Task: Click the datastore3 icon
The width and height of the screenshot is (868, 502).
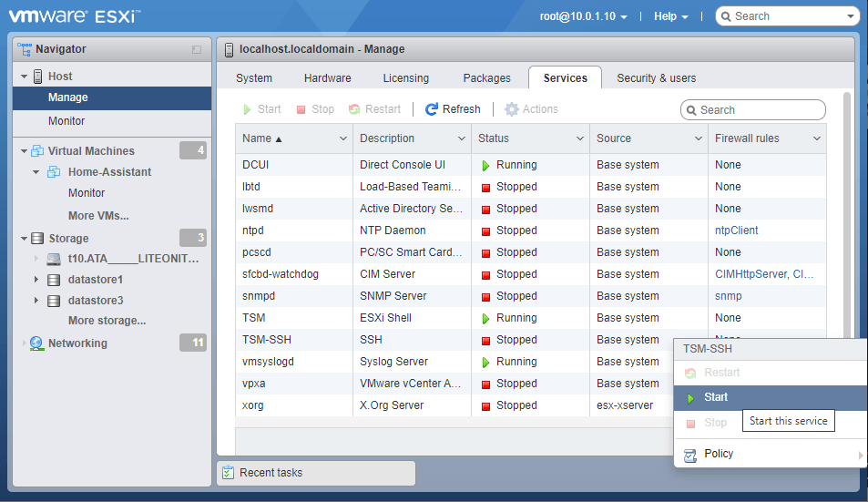Action: pos(54,301)
